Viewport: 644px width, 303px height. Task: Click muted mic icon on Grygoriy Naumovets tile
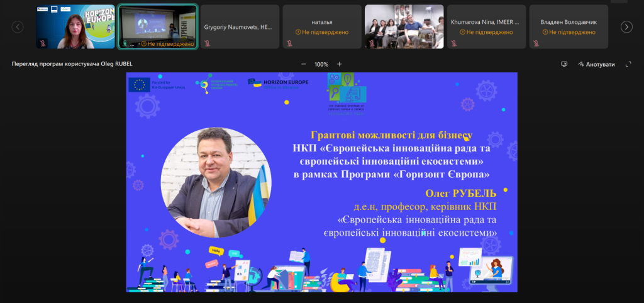click(208, 43)
